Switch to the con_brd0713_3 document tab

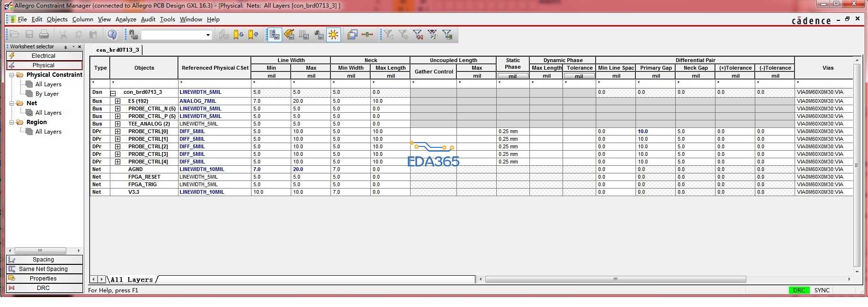(117, 50)
